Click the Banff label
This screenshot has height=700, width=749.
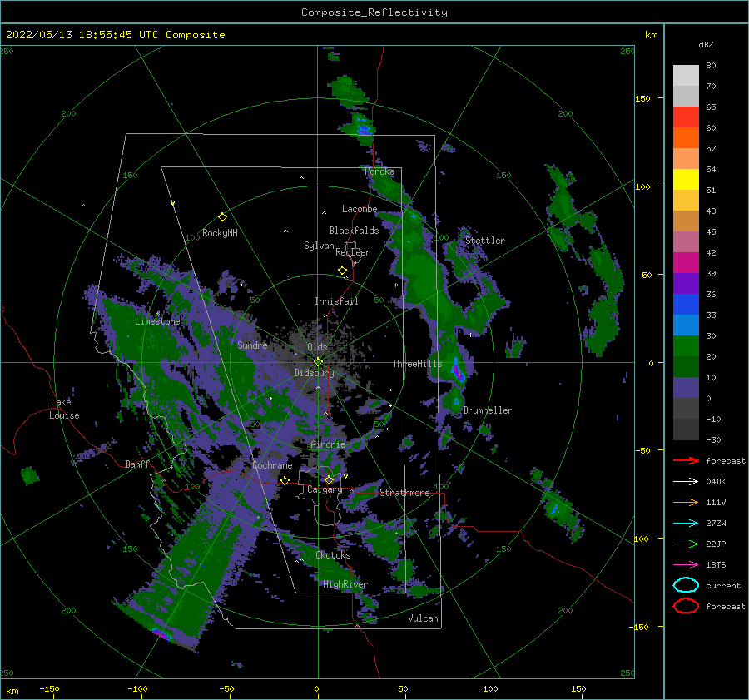click(x=137, y=464)
